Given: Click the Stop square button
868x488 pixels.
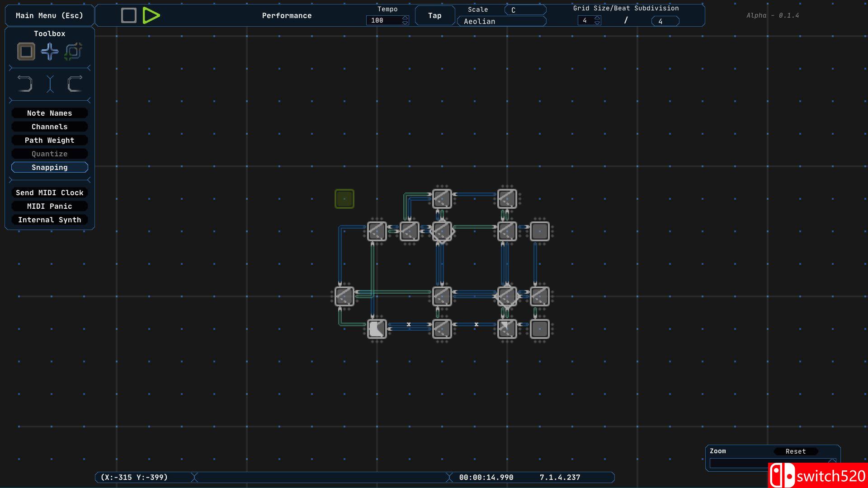Looking at the screenshot, I should [129, 15].
